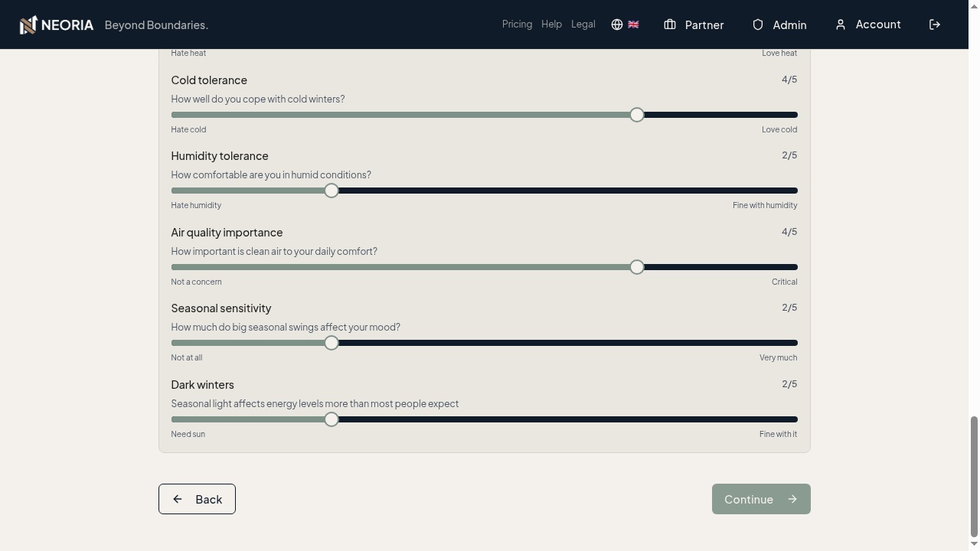Click 'How much do big seasonal swings' description
This screenshot has height=551, width=980.
pyautogui.click(x=286, y=328)
